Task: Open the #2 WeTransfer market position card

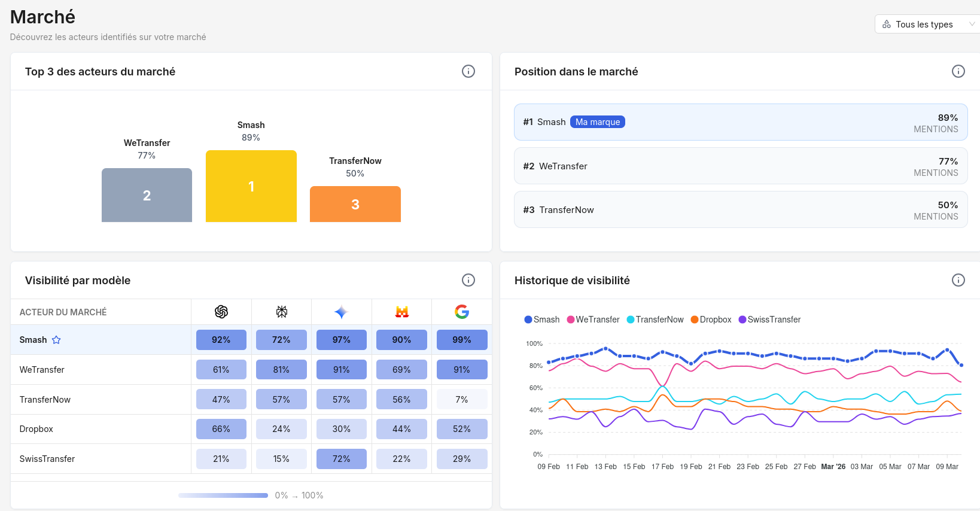Action: 741,166
